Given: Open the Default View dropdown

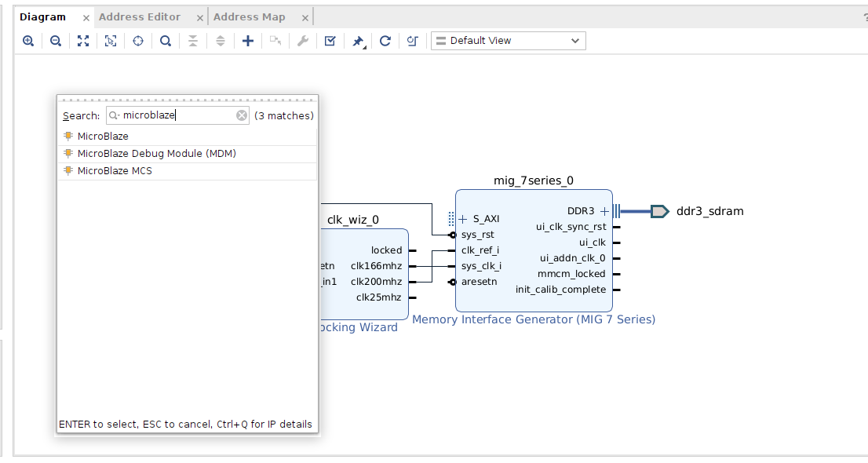Looking at the screenshot, I should 508,41.
